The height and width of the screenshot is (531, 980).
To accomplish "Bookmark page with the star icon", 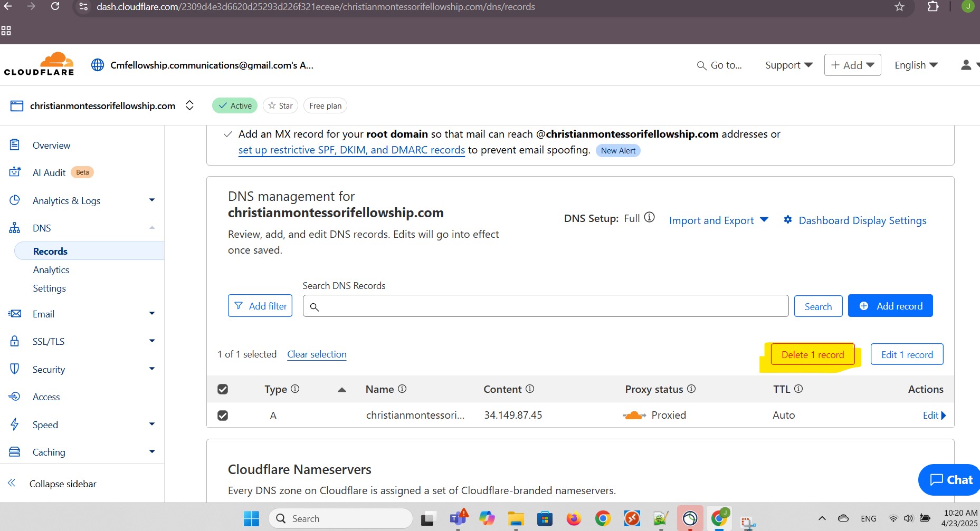I will [x=900, y=7].
